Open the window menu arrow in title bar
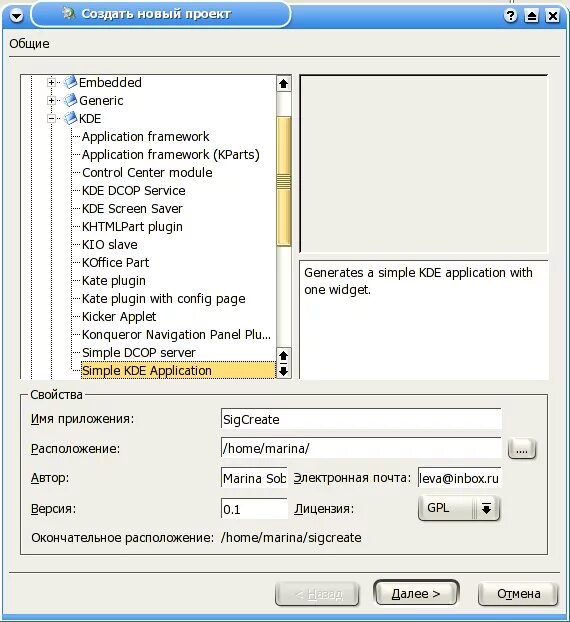Image resolution: width=570 pixels, height=622 pixels. coord(16,16)
